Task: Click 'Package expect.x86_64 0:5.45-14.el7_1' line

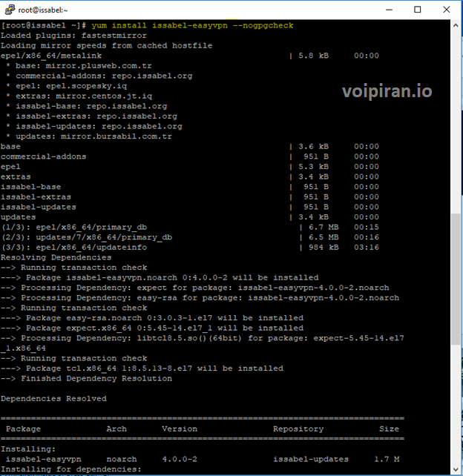Action: [152, 328]
